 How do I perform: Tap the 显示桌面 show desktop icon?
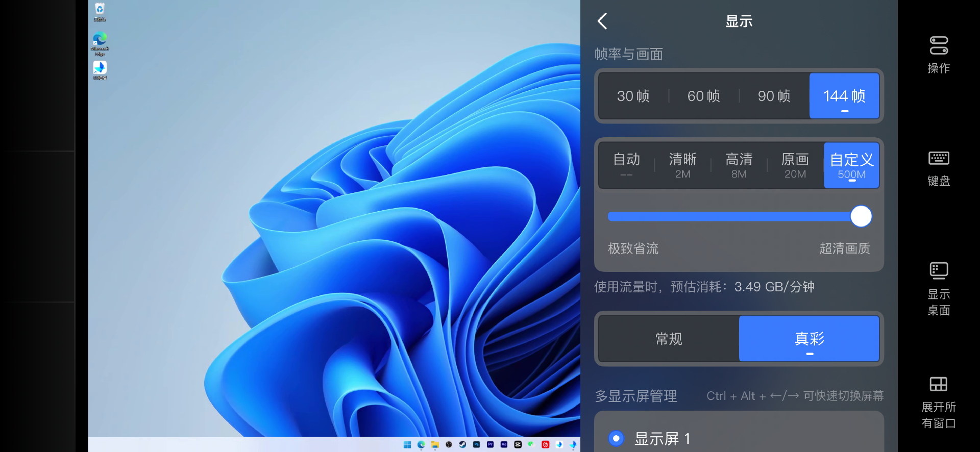[x=939, y=289]
